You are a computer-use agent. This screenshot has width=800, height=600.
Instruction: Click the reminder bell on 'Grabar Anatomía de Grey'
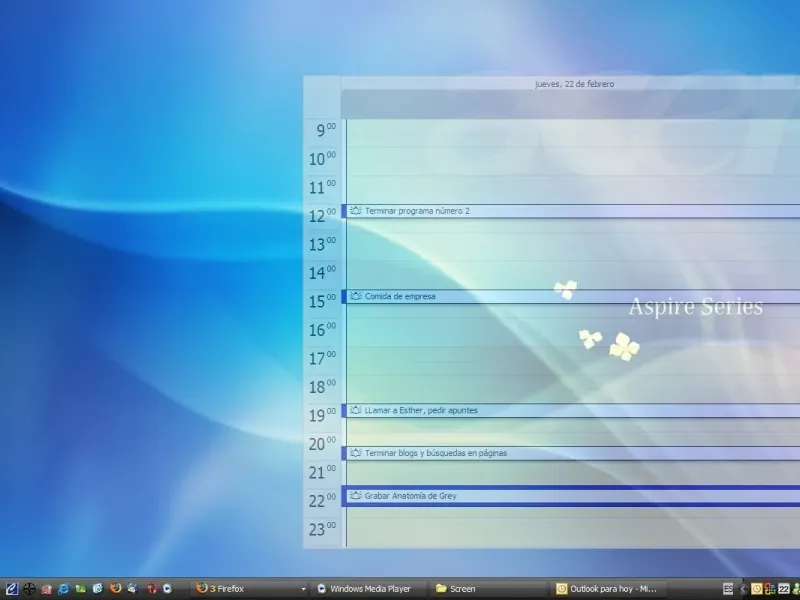355,496
